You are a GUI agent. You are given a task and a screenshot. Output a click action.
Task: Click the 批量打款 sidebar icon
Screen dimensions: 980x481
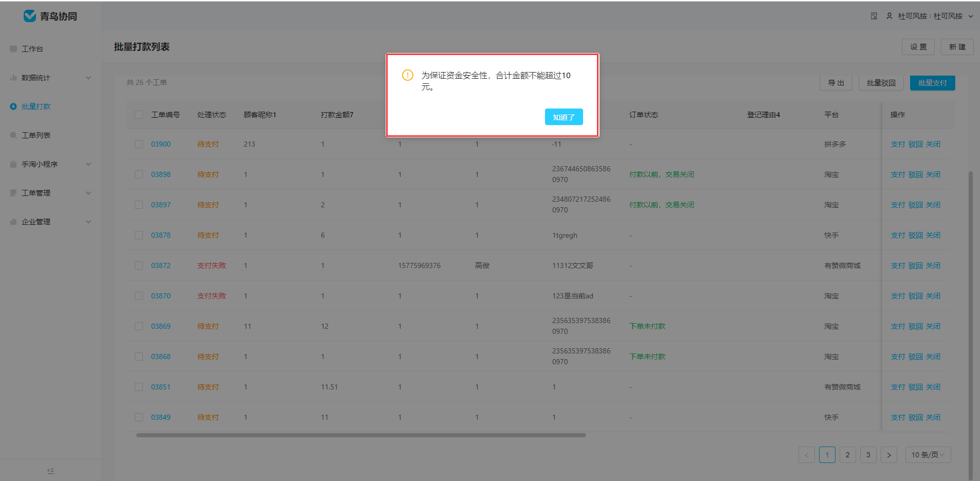pyautogui.click(x=13, y=106)
